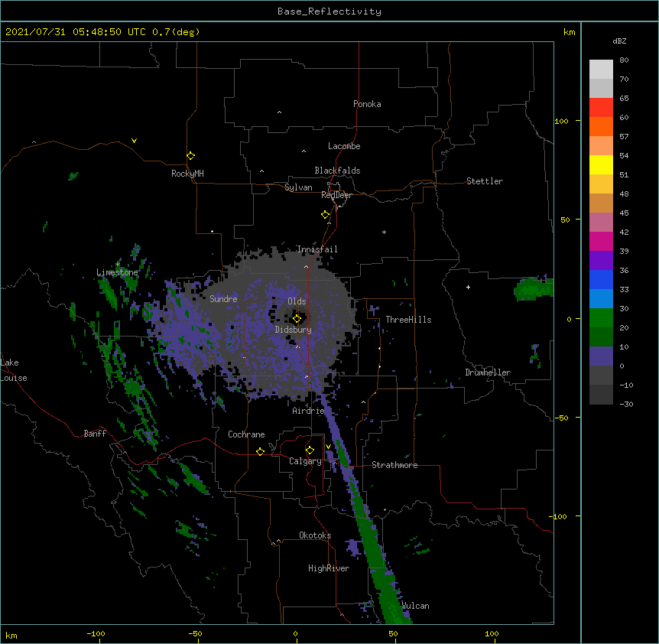Click the km unit label at the bottom left
The width and height of the screenshot is (659, 644).
point(11,635)
